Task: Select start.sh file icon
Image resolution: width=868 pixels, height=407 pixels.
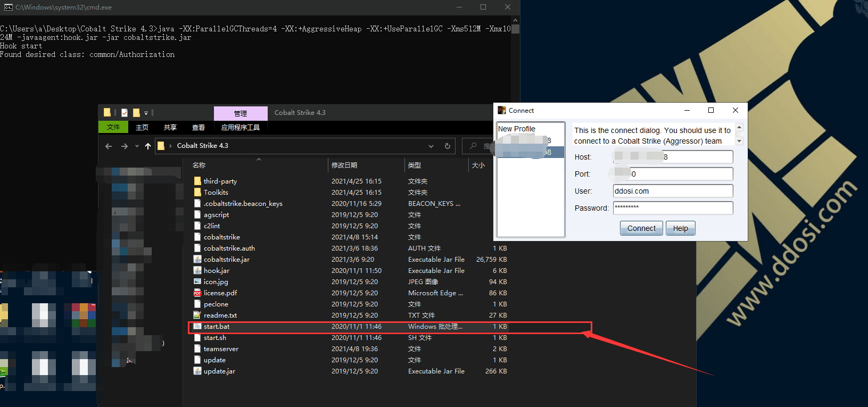Action: (197, 338)
